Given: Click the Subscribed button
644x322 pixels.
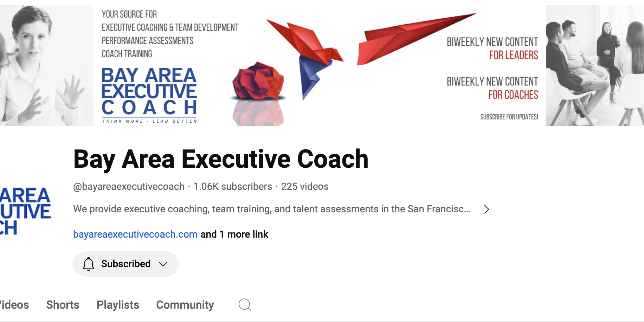Looking at the screenshot, I should [x=125, y=264].
